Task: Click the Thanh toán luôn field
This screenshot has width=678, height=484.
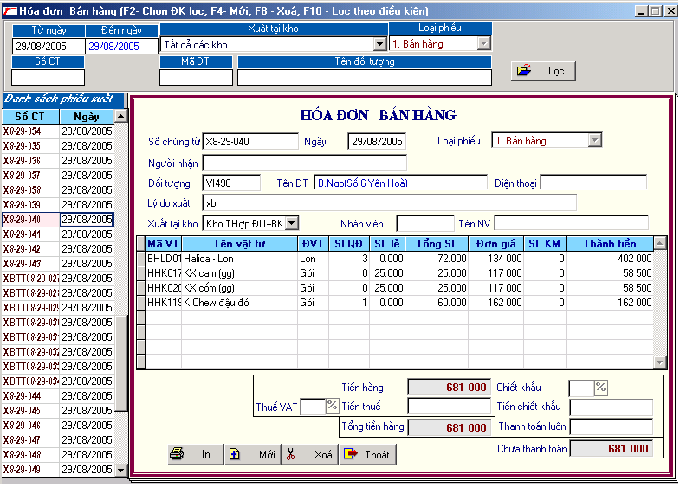Action: (x=611, y=427)
